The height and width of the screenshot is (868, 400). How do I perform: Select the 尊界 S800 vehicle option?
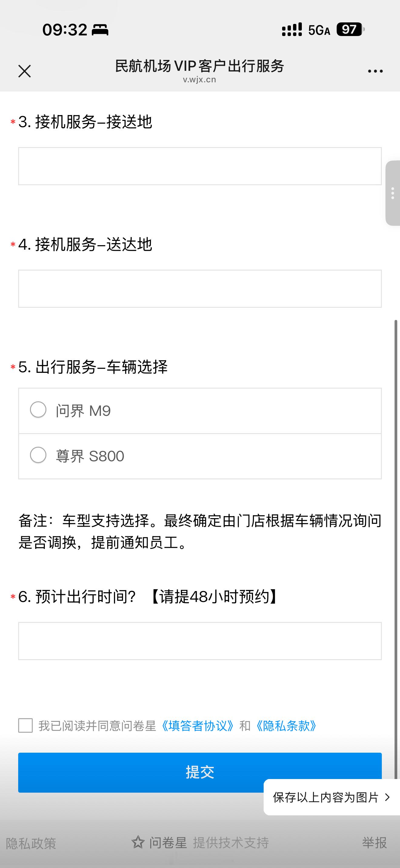(200, 456)
